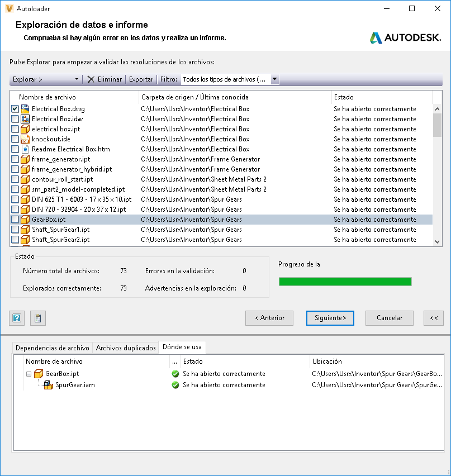Go back with < Anterior button
The image size is (451, 476).
point(269,318)
